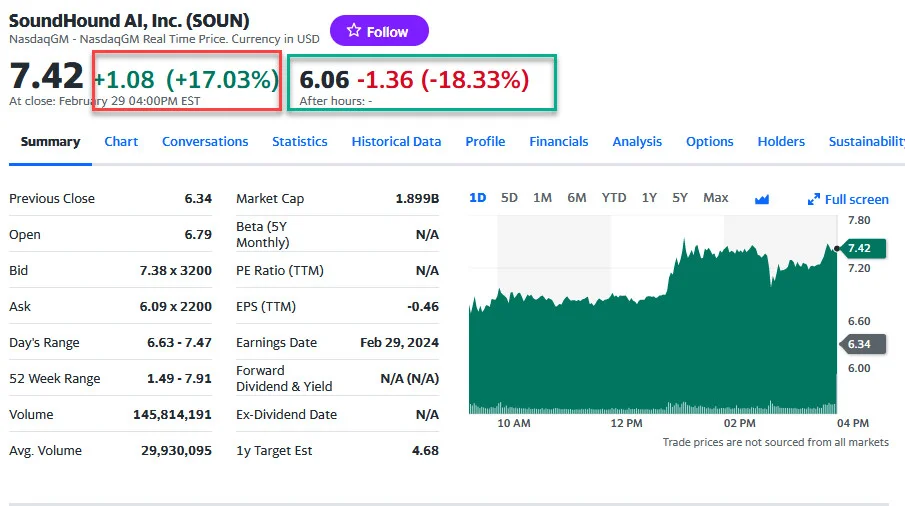Open the Sustainability tab
This screenshot has height=506, width=905.
pyautogui.click(x=866, y=142)
